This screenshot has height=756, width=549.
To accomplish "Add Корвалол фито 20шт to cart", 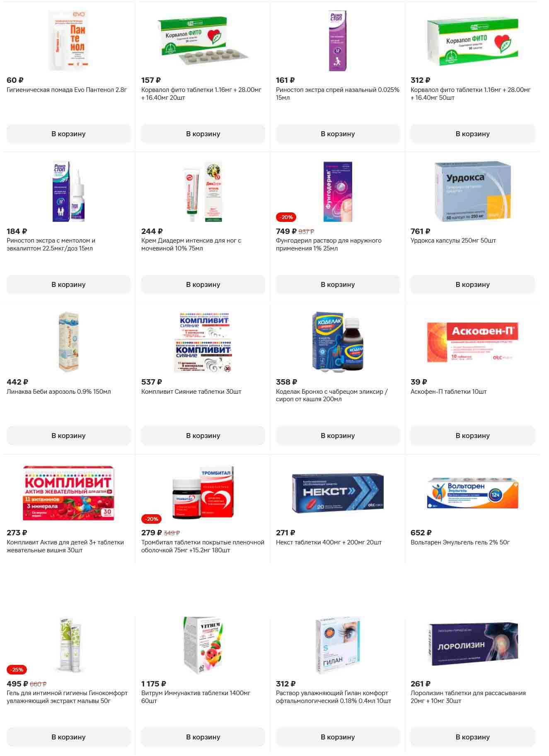I will [203, 134].
